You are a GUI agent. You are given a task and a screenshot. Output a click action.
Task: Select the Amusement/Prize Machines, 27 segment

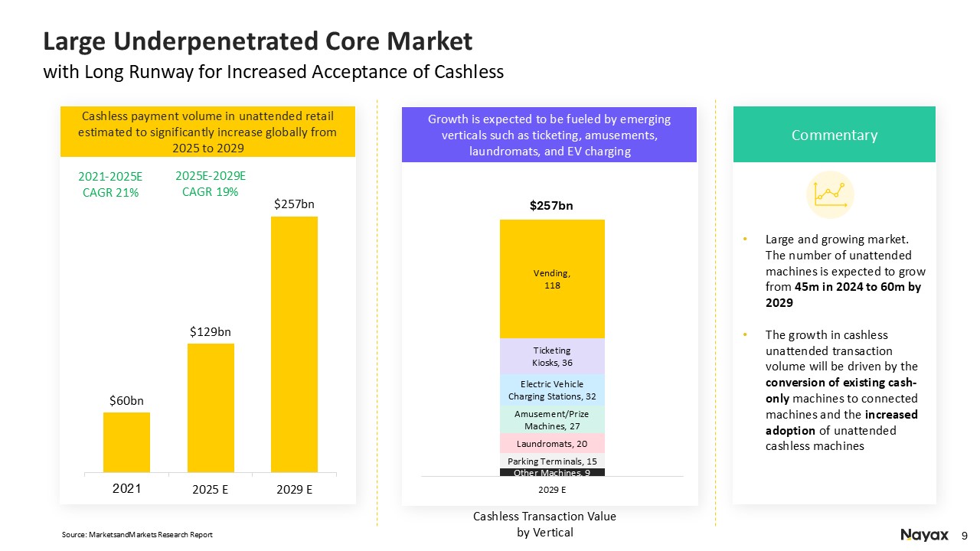(552, 419)
